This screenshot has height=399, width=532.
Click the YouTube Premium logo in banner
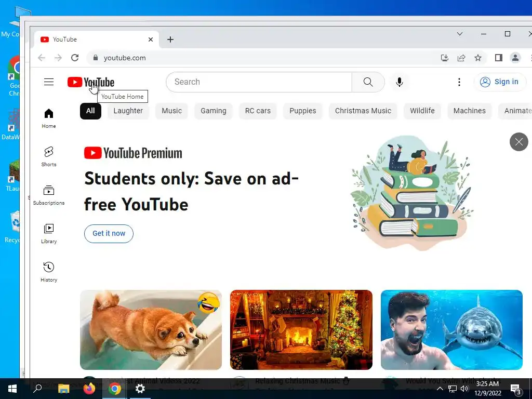click(133, 153)
